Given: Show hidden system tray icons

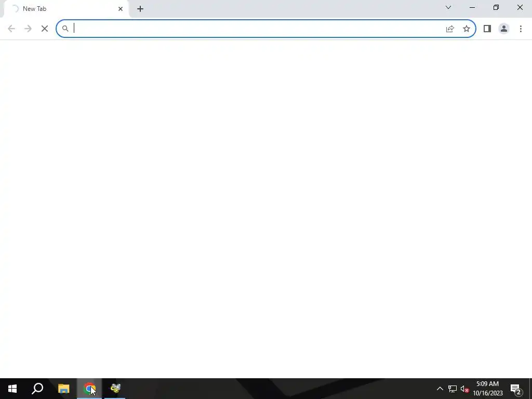Looking at the screenshot, I should click(x=440, y=389).
